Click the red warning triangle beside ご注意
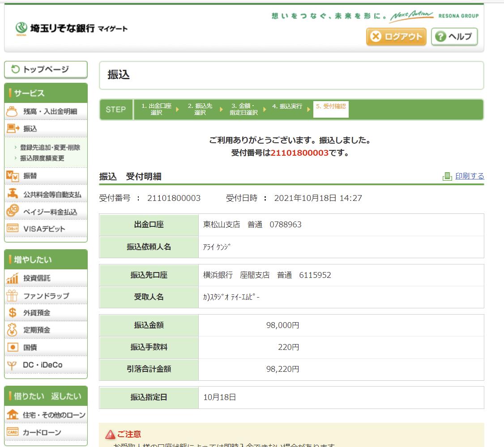The image size is (504, 447). 110,434
